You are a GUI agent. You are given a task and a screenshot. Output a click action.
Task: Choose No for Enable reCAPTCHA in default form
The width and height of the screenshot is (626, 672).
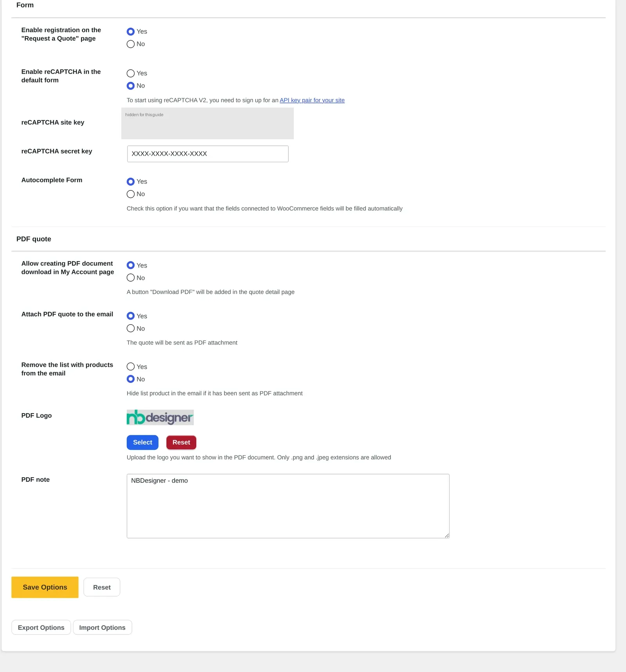(131, 86)
